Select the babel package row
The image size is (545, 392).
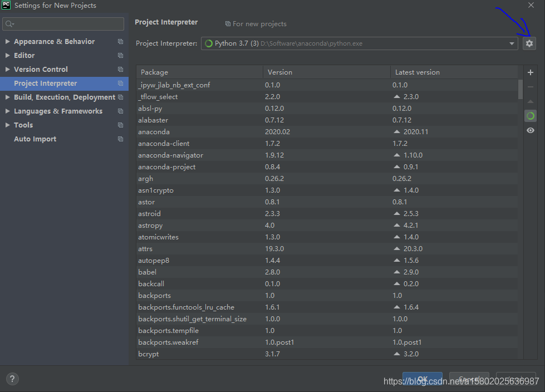[327, 272]
